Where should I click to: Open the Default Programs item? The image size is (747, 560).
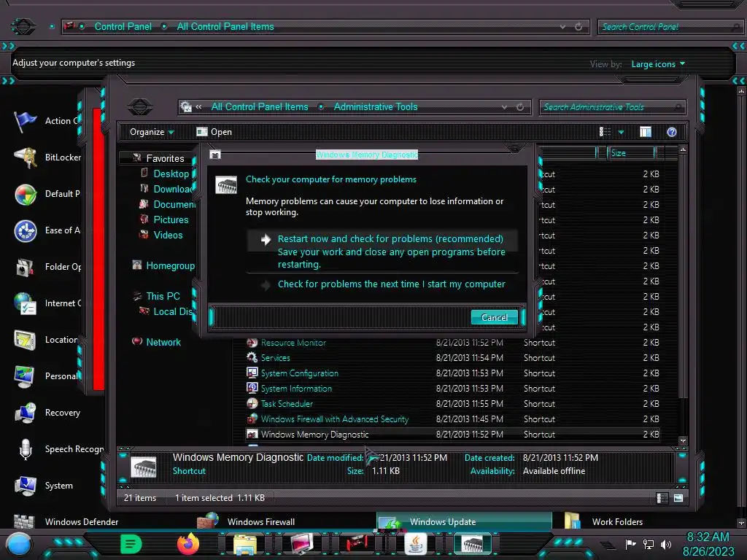point(47,194)
